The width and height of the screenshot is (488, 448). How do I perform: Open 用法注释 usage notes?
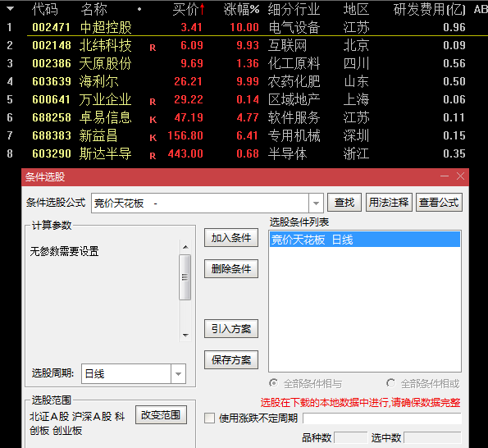click(389, 203)
